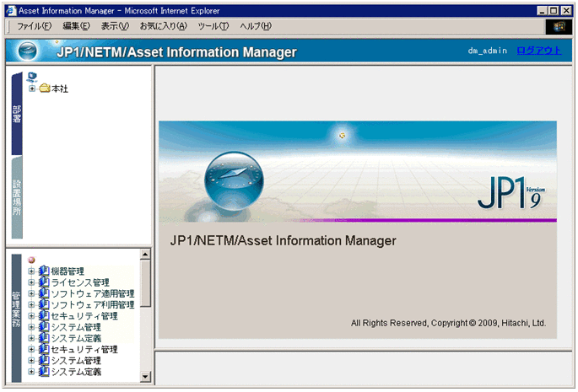Click book icon of セキュリティ管理 below ソフトウェア利用管理
578x392 pixels.
(44, 316)
